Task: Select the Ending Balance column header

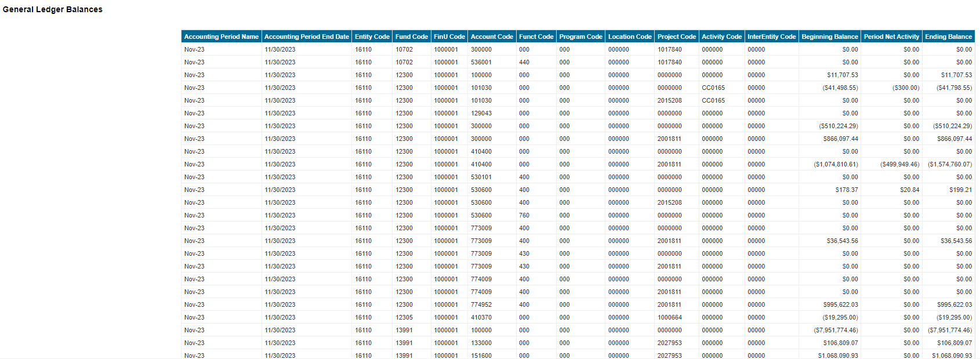Action: point(948,37)
